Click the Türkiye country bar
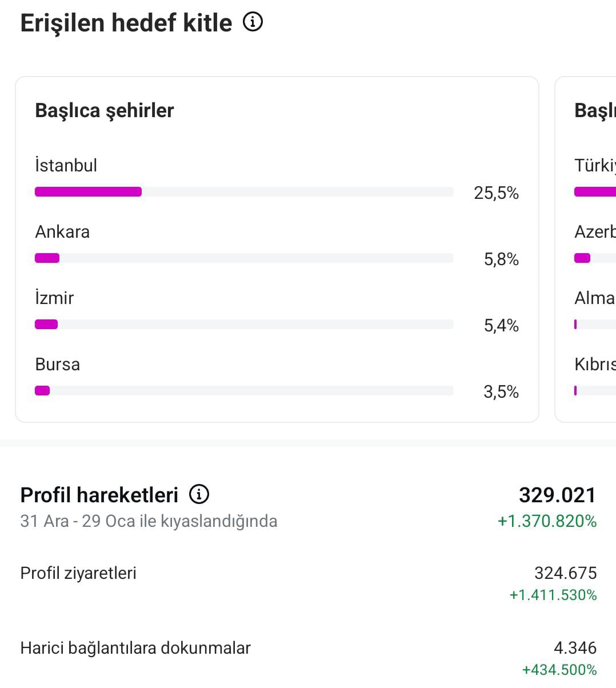 (595, 192)
